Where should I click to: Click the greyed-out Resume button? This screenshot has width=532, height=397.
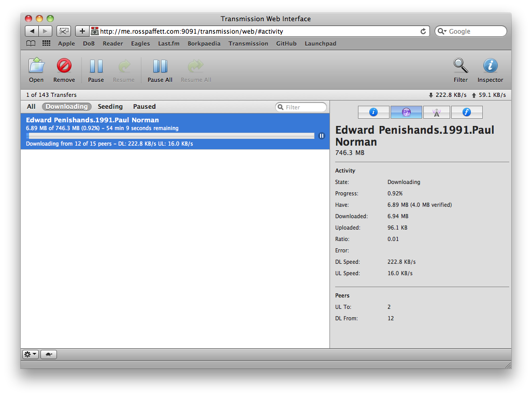124,70
